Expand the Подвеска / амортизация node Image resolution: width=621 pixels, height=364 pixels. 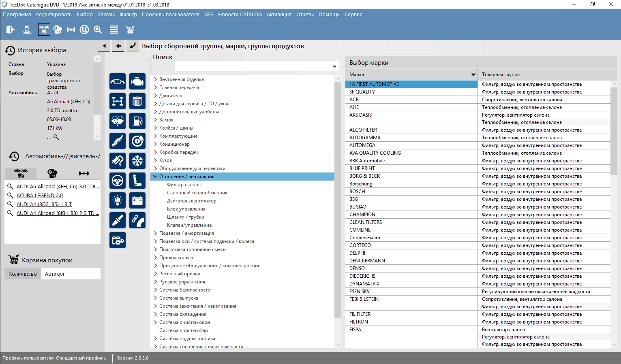(x=156, y=233)
